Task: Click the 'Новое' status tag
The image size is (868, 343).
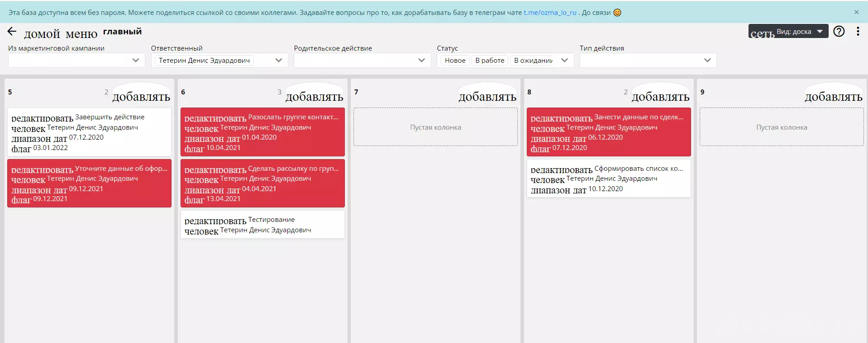Action: [x=455, y=61]
